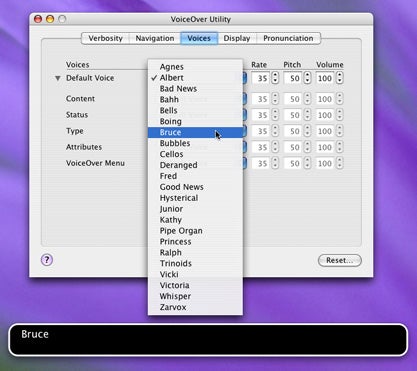Collapse the Default Voice disclosure triangle
Screen dimensions: 417x371
[58, 78]
